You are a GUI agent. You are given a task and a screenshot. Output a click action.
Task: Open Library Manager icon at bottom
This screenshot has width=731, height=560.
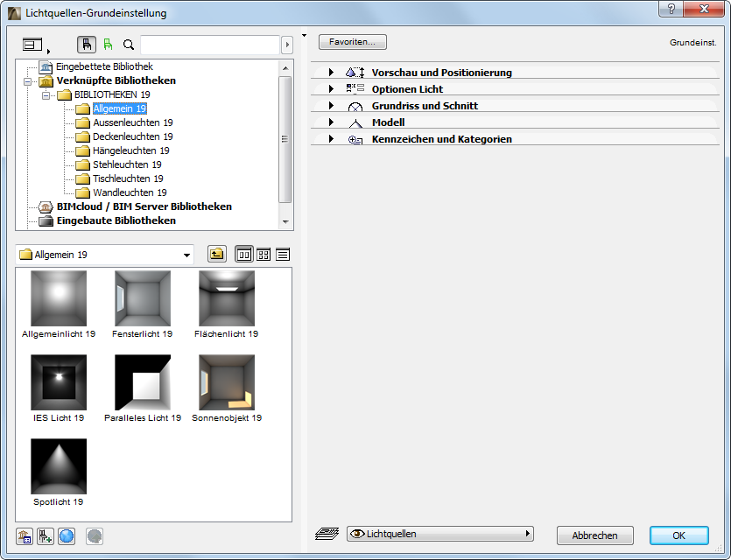(x=25, y=536)
